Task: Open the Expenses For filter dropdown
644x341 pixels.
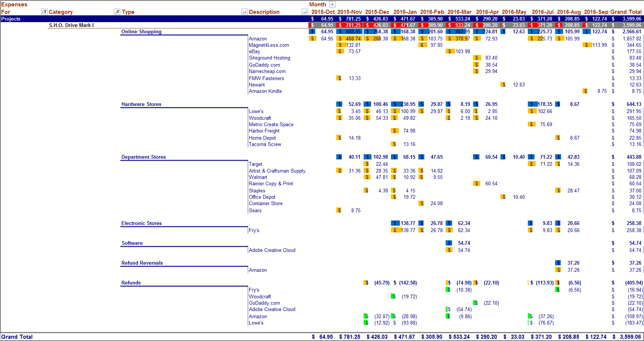Action: pos(44,12)
